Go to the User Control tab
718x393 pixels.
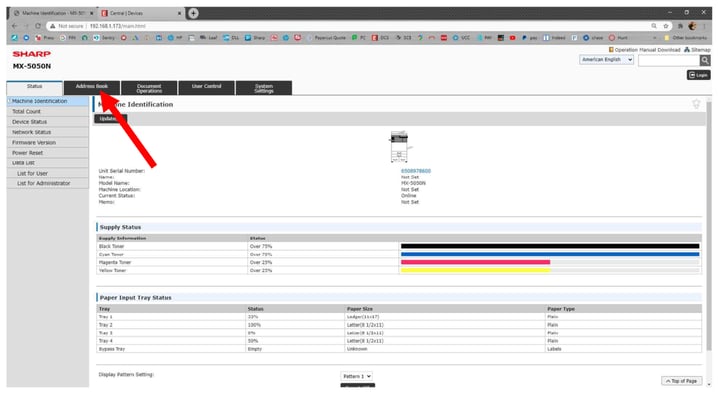point(206,87)
